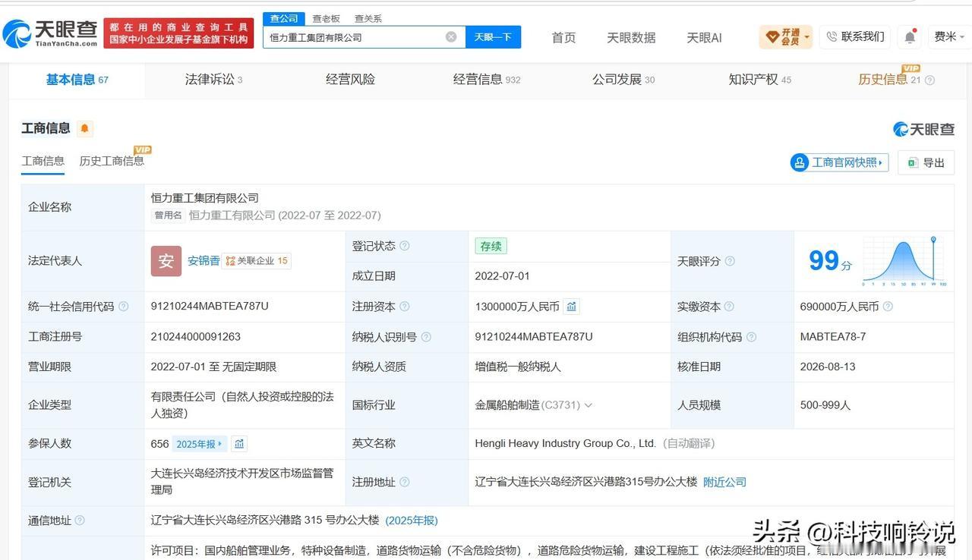Click the staff size value 500-999人

(825, 405)
